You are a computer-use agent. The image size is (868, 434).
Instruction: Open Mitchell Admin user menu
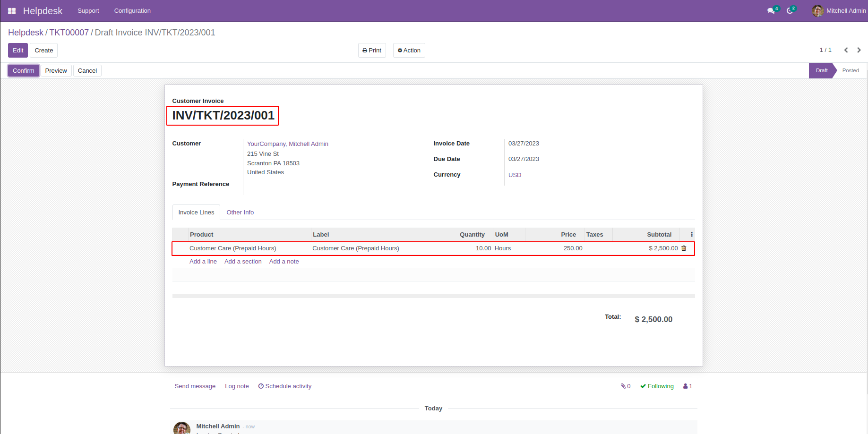839,11
